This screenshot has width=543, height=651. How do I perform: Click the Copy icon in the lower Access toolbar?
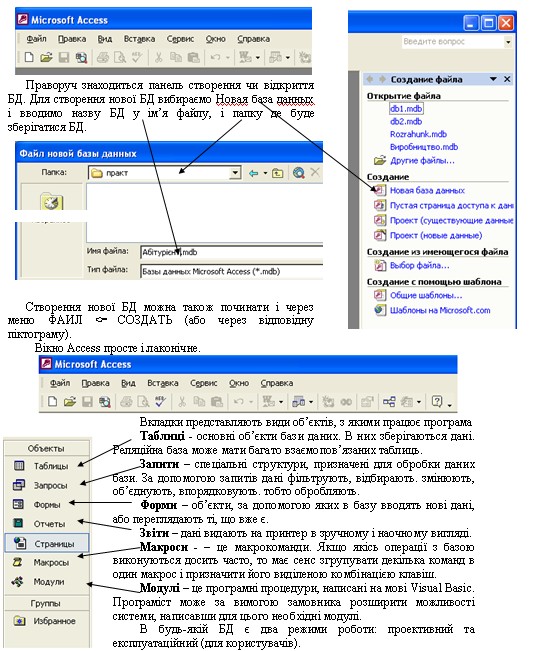[x=199, y=401]
